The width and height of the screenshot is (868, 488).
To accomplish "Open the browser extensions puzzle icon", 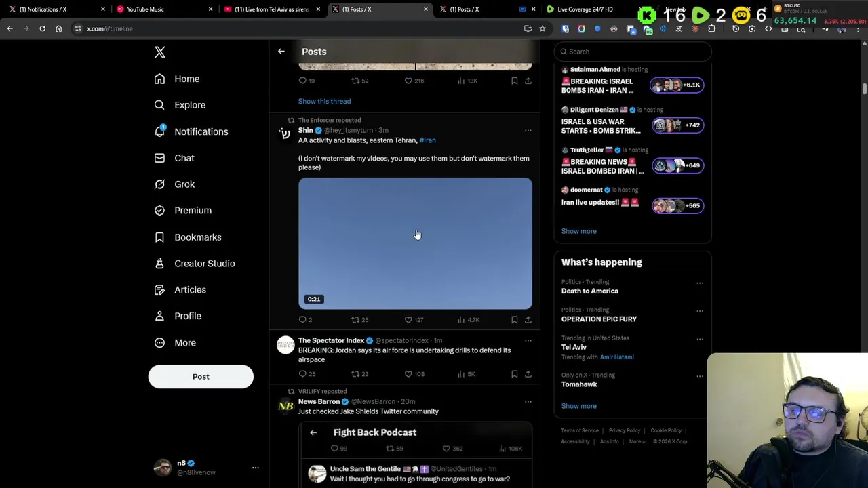I will 711,28.
